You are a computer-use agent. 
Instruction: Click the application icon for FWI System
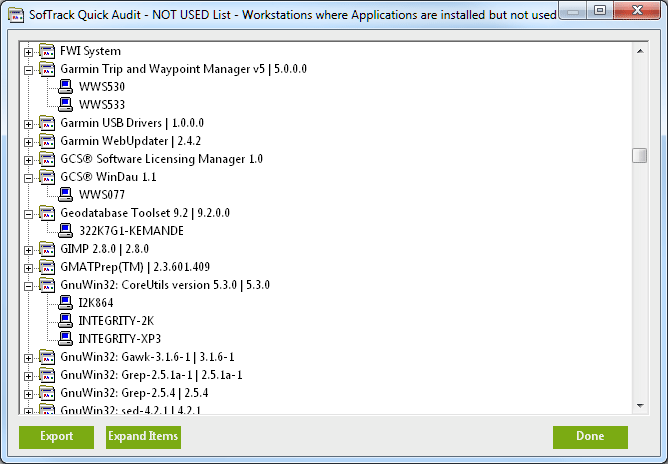(47, 51)
